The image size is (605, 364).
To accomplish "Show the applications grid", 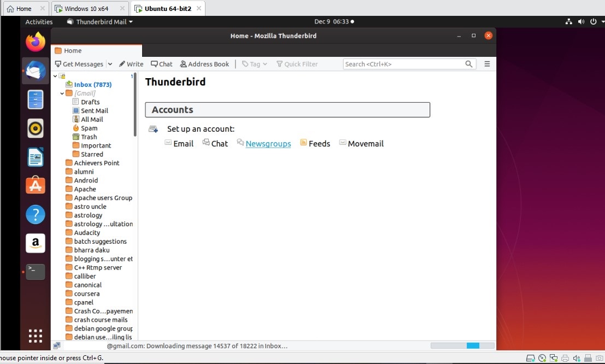I will pos(36,336).
